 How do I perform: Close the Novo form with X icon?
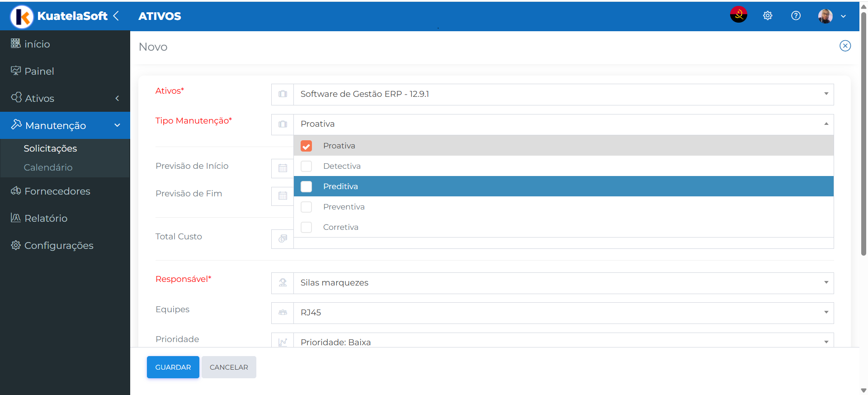pos(845,46)
